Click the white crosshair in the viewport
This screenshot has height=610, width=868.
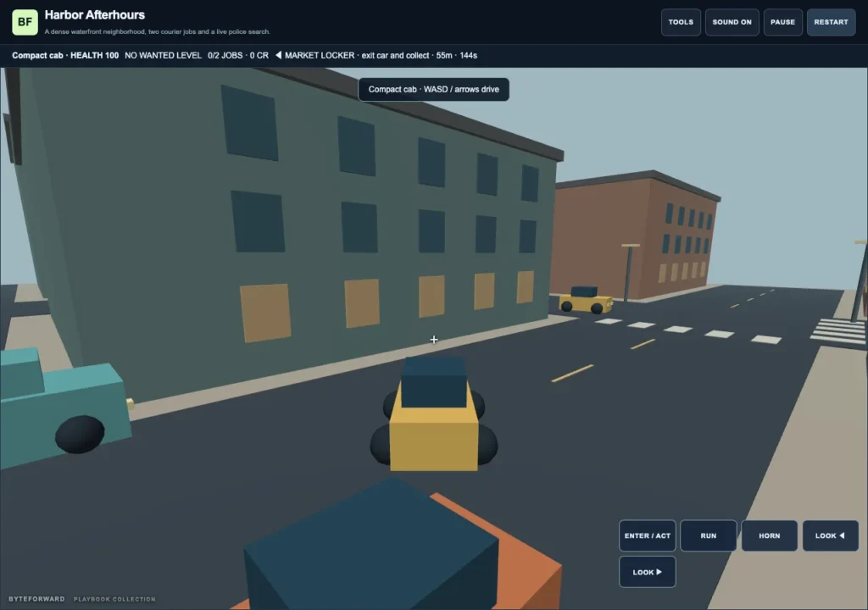pyautogui.click(x=433, y=340)
